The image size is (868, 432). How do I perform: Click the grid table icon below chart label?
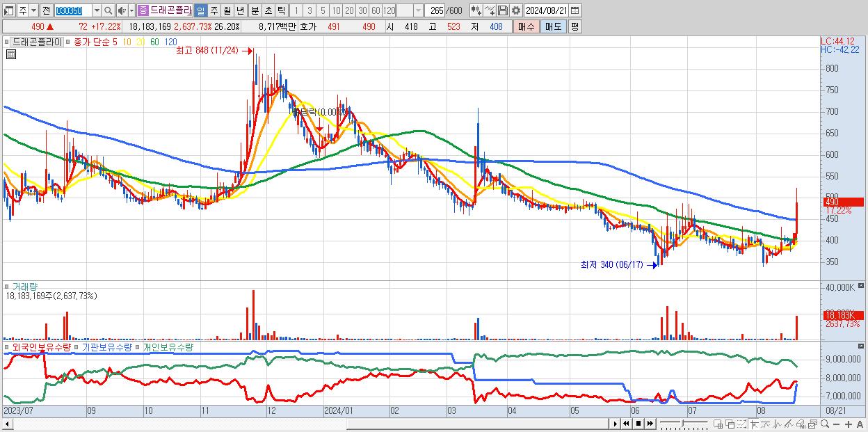(x=10, y=54)
